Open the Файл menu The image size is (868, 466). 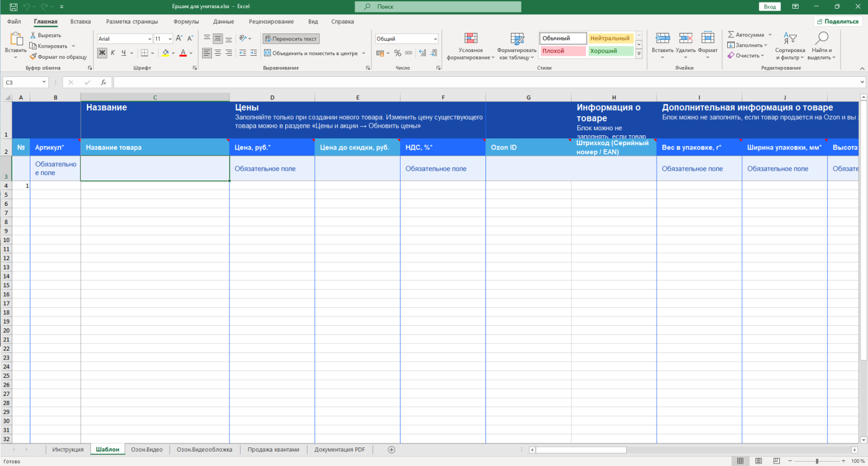pyautogui.click(x=14, y=21)
